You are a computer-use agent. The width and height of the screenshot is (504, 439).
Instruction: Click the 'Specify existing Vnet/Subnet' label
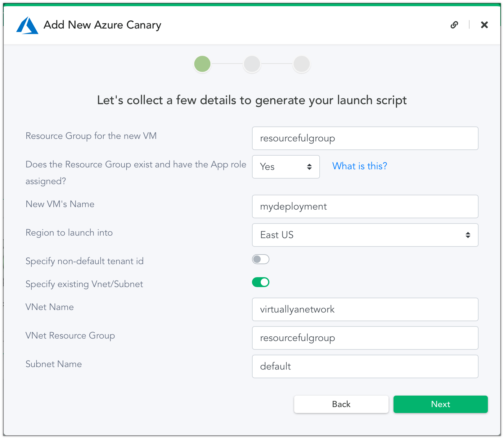[84, 284]
